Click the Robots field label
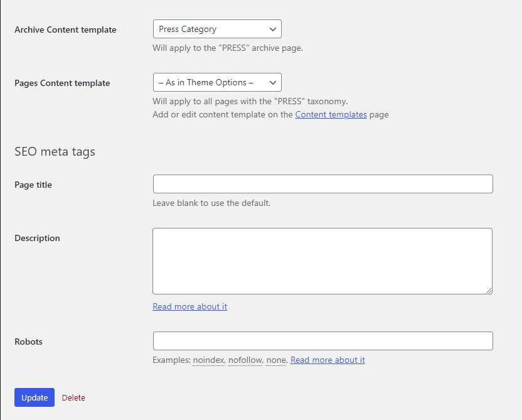This screenshot has width=522, height=420. point(28,342)
